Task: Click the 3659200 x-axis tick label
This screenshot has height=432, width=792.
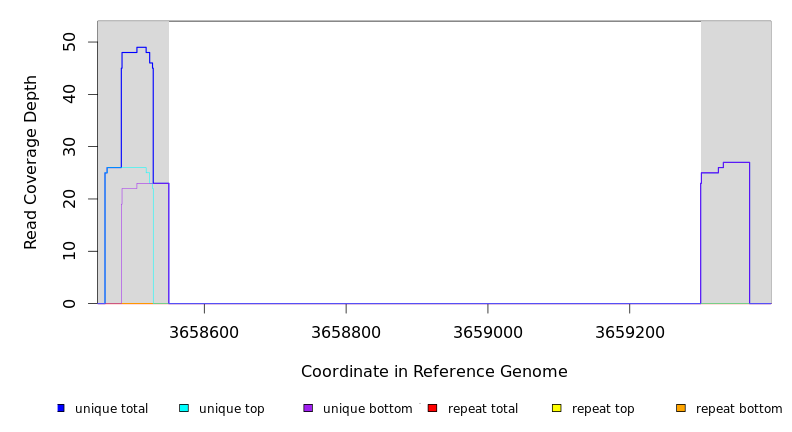Action: 629,331
